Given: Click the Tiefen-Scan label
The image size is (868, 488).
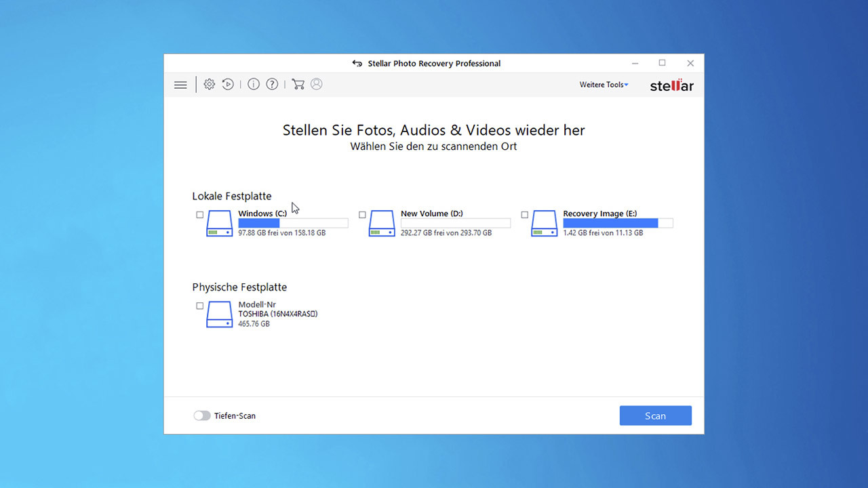Looking at the screenshot, I should point(235,416).
